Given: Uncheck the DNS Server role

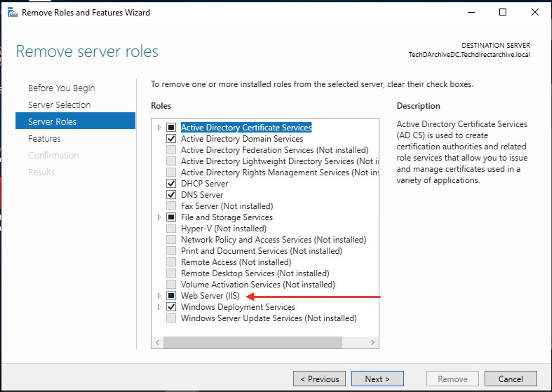Looking at the screenshot, I should point(171,195).
